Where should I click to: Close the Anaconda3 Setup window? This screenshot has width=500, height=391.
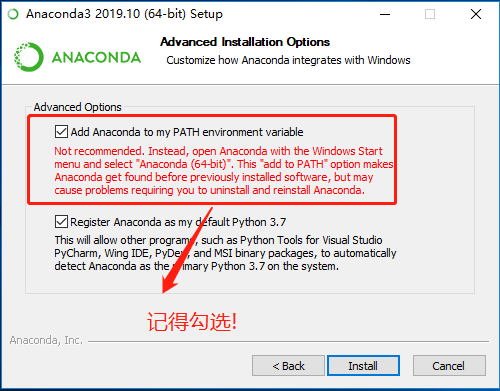476,14
